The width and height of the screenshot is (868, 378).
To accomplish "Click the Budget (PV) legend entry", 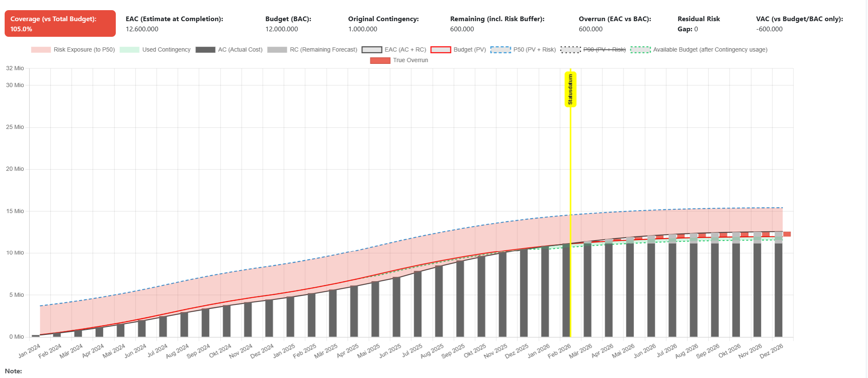I will point(458,50).
